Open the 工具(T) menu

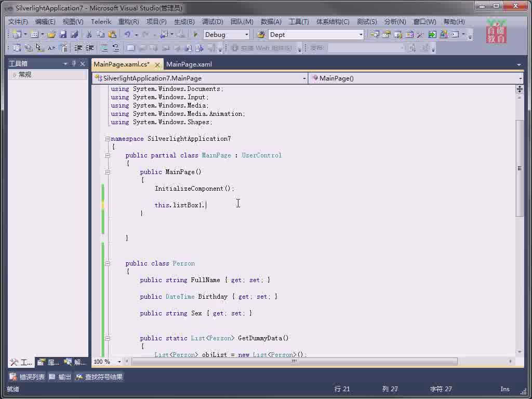tap(299, 22)
